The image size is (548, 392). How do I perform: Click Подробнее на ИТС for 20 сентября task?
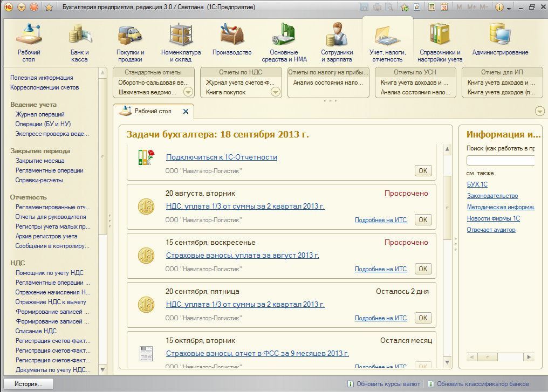[x=381, y=318]
